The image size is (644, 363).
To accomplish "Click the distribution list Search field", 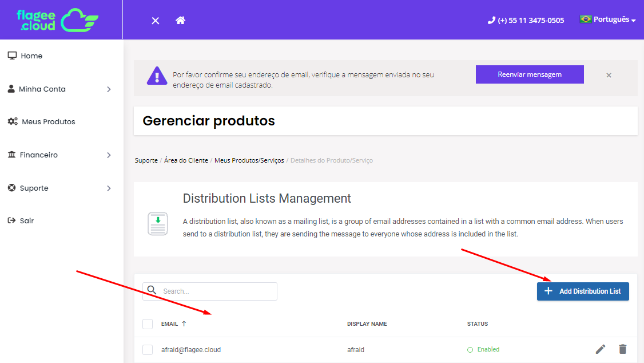I will [217, 291].
